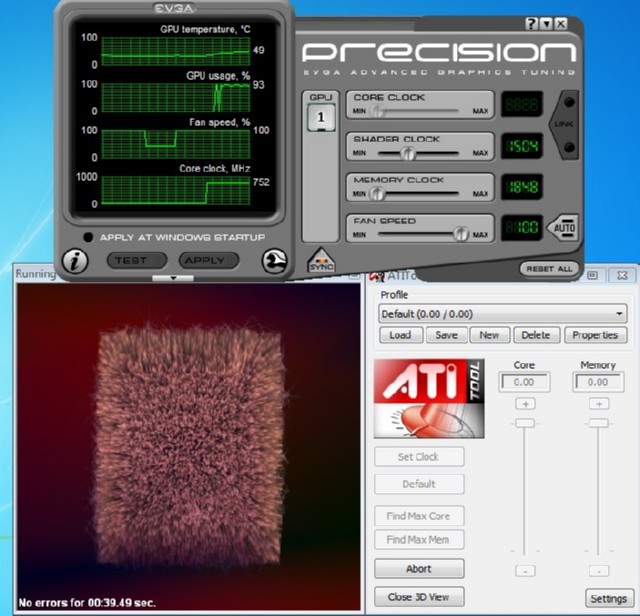Click the Memory Clock slider handle

[378, 193]
